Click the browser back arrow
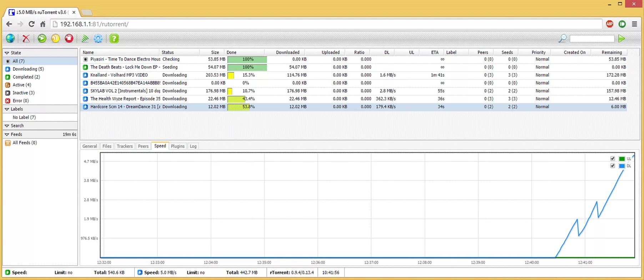The width and height of the screenshot is (644, 280). tap(9, 24)
